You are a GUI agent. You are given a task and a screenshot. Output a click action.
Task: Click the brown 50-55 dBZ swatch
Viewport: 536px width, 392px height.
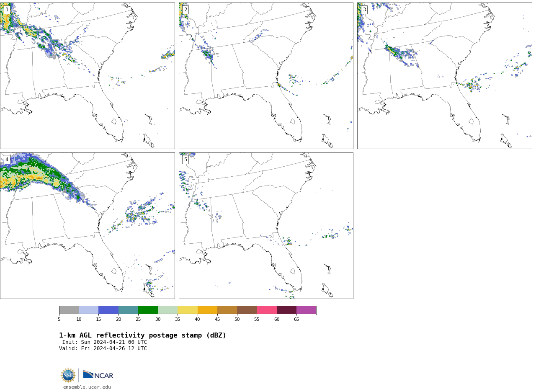click(x=247, y=310)
